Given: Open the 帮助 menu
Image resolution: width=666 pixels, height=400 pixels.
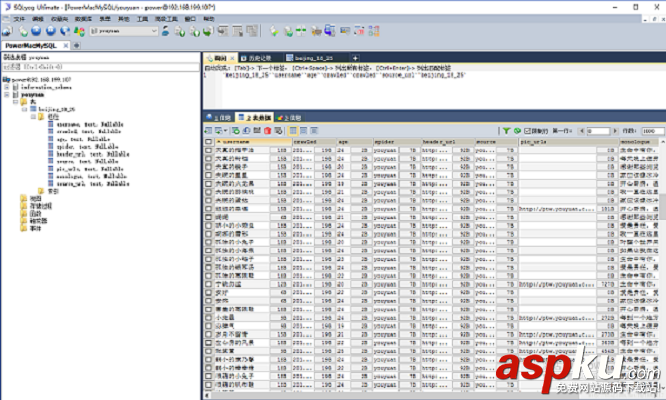Looking at the screenshot, I should [209, 19].
